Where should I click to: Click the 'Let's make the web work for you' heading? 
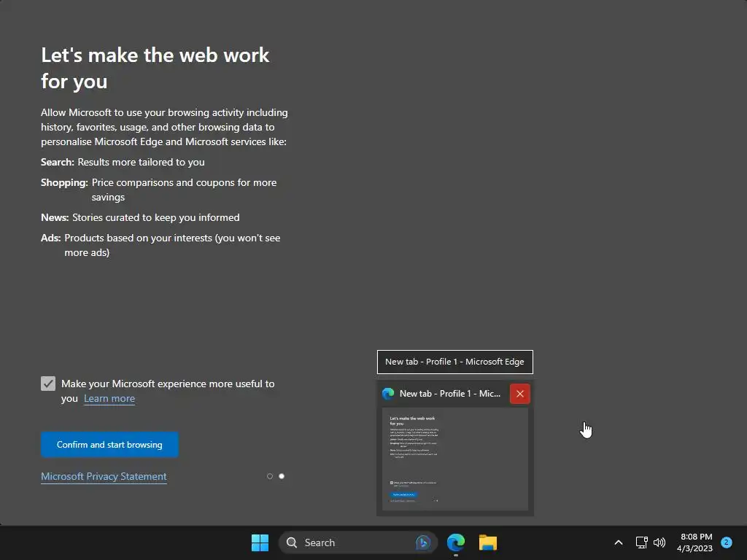(155, 68)
